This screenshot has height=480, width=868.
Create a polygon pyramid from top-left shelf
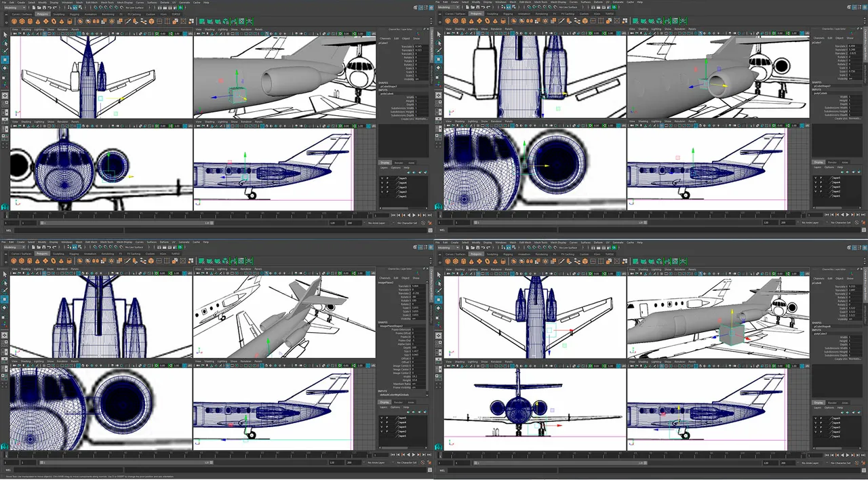(x=62, y=21)
